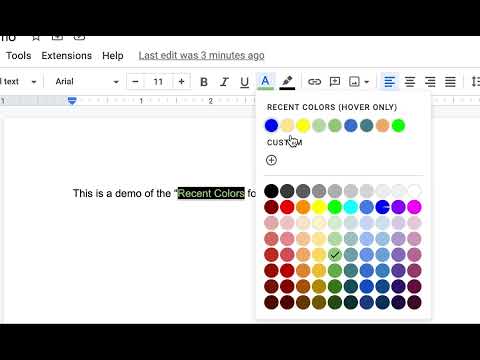Image resolution: width=480 pixels, height=360 pixels.
Task: Open the Tools menu
Action: [x=19, y=56]
